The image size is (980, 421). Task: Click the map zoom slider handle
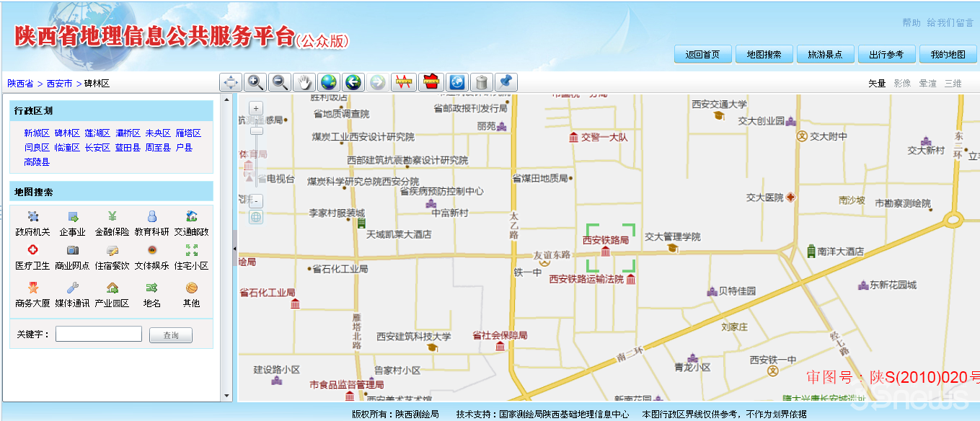pos(256,131)
